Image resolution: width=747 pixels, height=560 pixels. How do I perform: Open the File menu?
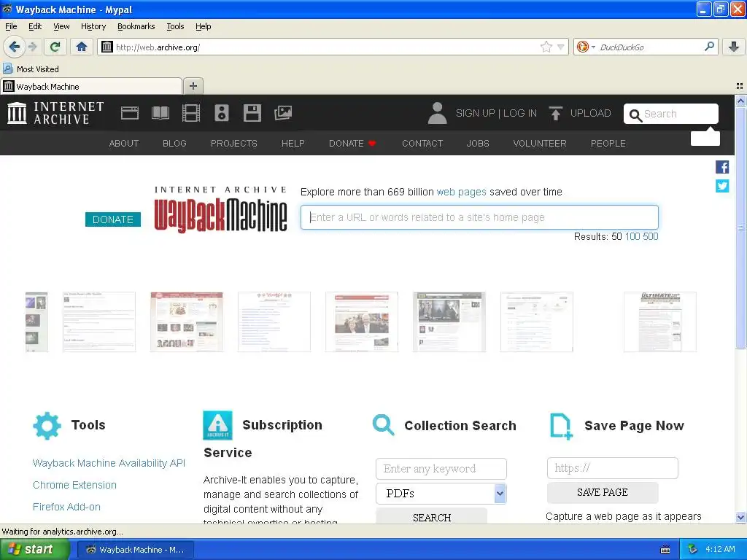[x=11, y=26]
